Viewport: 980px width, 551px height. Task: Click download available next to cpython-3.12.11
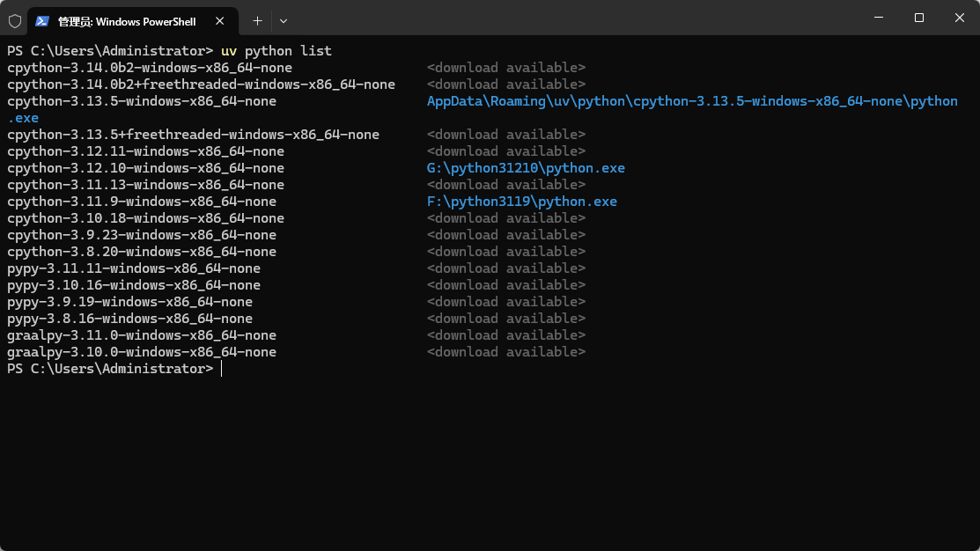(x=506, y=151)
